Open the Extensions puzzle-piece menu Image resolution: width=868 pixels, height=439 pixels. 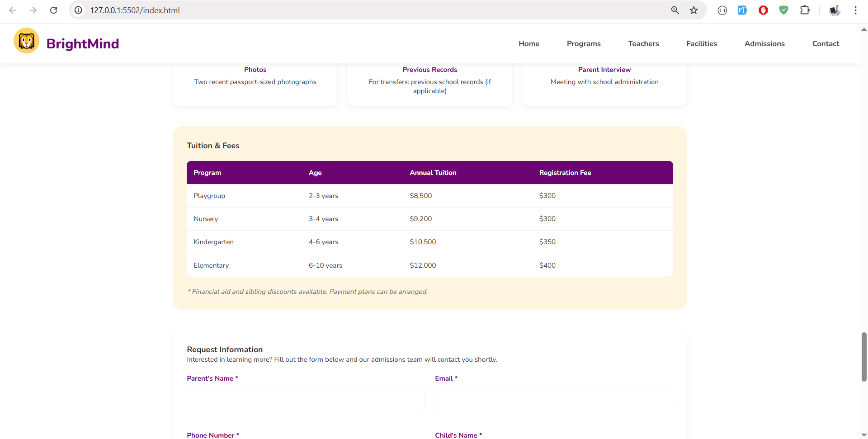805,10
